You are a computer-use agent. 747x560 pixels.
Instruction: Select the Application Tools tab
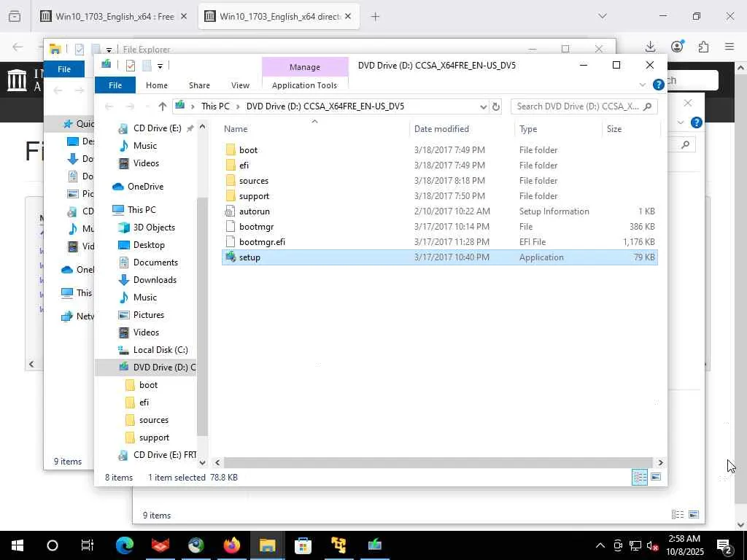[304, 85]
